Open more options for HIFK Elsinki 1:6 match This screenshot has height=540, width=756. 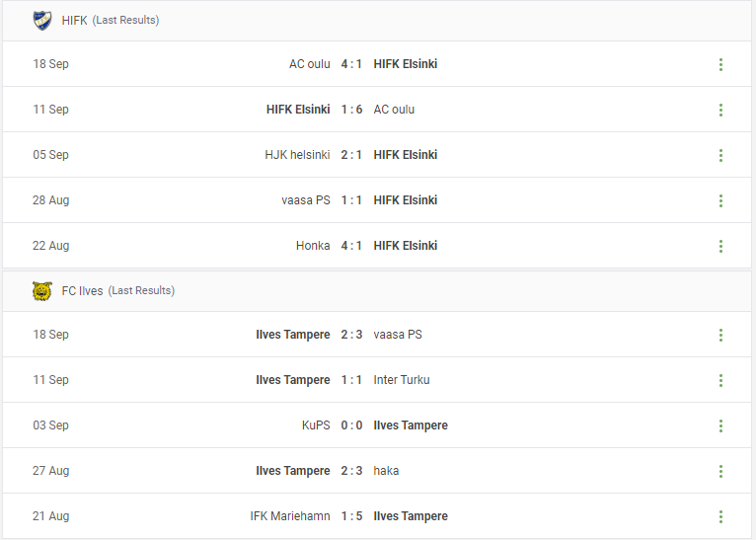click(x=720, y=110)
